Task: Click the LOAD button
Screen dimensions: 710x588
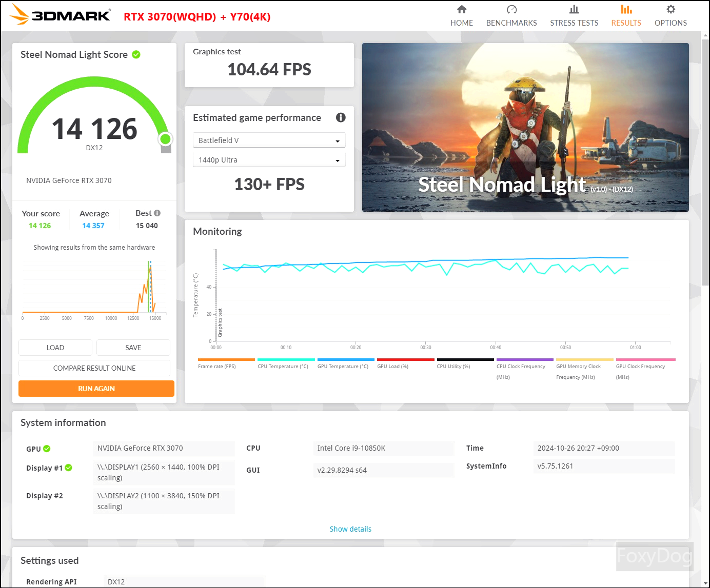Action: 55,348
